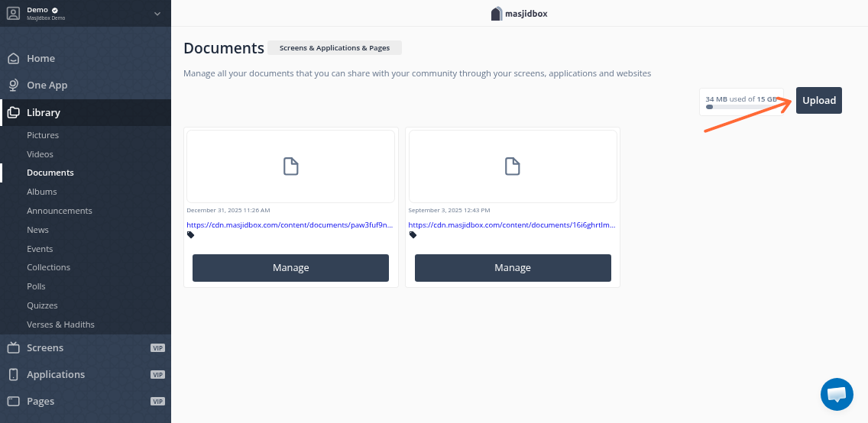The image size is (868, 423).
Task: Click the "34 MB used of 15 GB" text
Action: pos(741,99)
